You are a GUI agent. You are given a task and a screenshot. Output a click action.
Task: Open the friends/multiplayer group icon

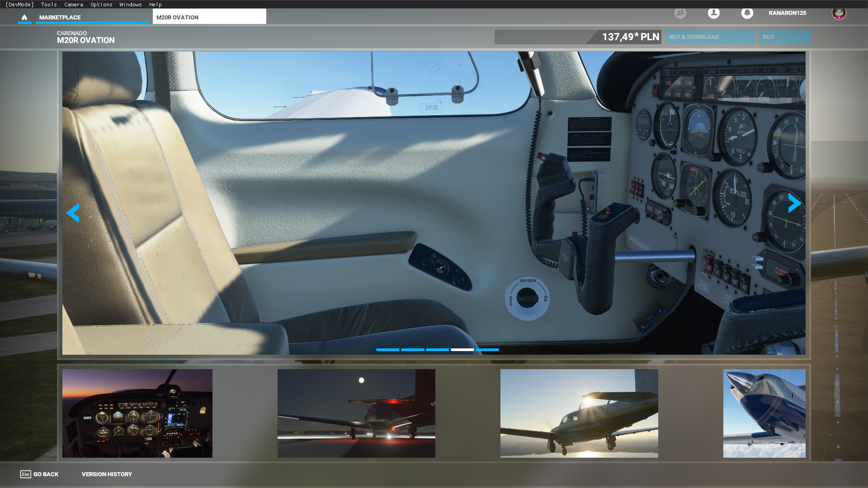pos(680,13)
